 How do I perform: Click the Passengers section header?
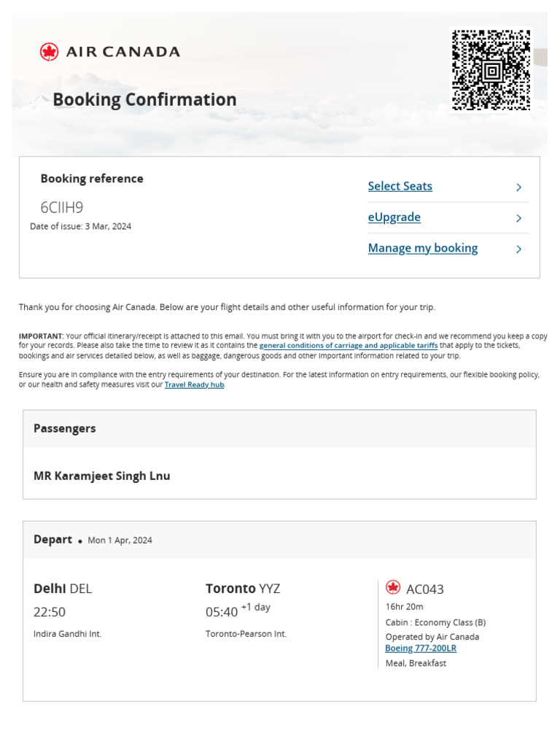pyautogui.click(x=65, y=428)
